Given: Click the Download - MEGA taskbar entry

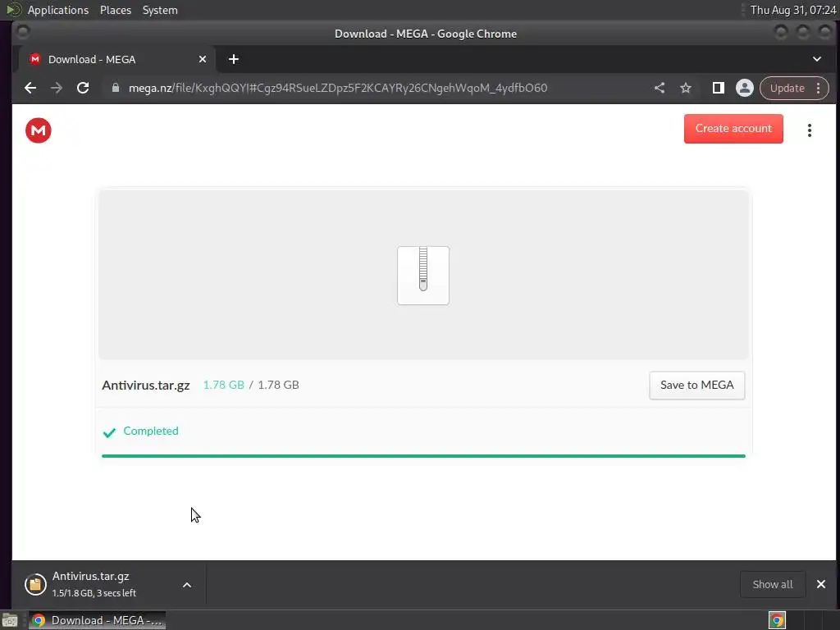Looking at the screenshot, I should (x=97, y=620).
